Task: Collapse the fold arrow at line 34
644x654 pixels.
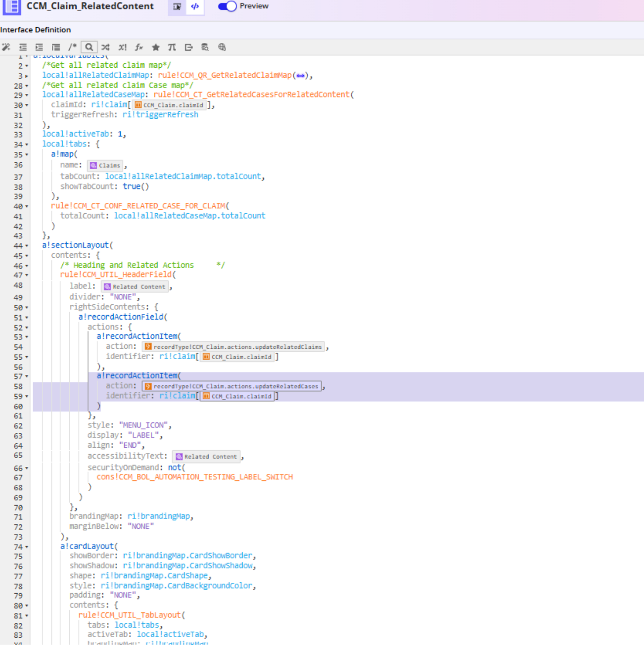Action: coord(27,145)
